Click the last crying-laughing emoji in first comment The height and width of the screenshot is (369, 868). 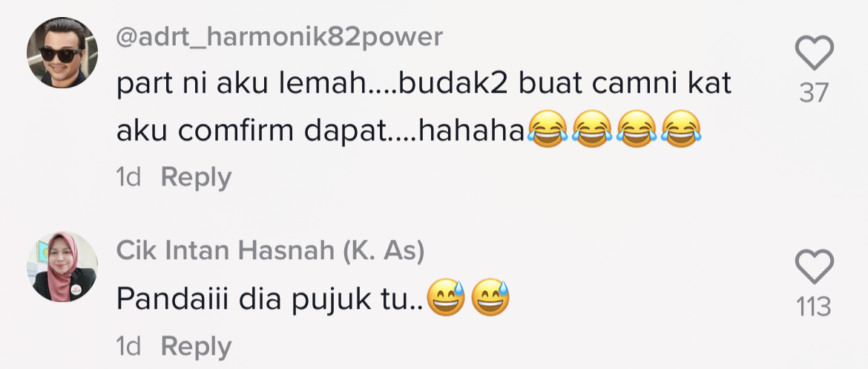coord(681,128)
